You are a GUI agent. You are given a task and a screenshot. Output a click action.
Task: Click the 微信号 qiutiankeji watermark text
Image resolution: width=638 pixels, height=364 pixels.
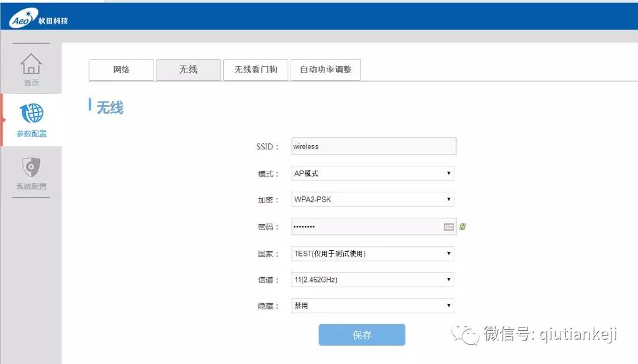point(551,335)
